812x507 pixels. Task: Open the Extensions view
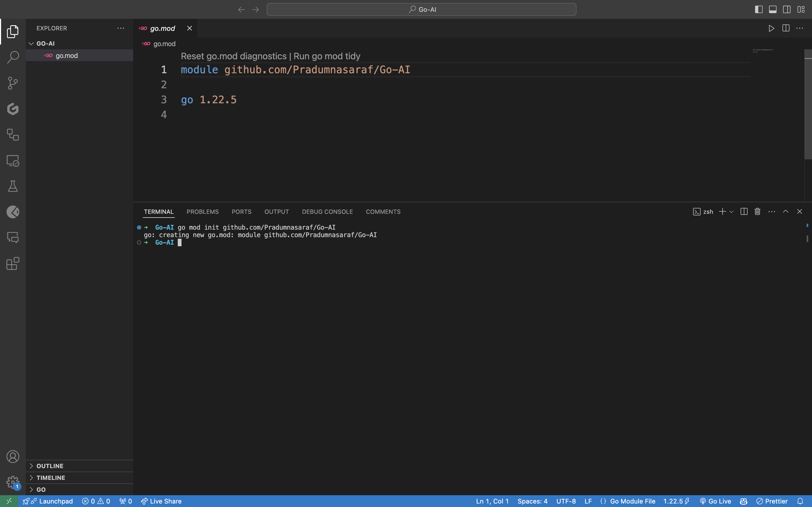13,263
